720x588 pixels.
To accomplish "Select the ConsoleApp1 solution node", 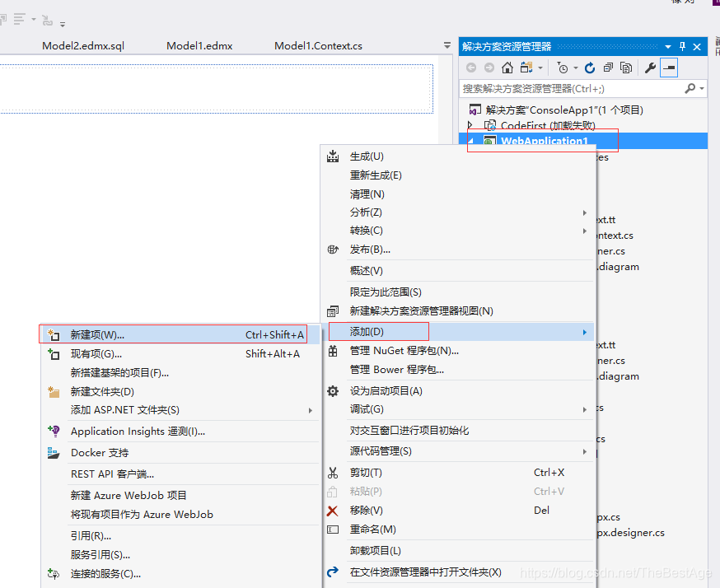I will click(x=564, y=110).
